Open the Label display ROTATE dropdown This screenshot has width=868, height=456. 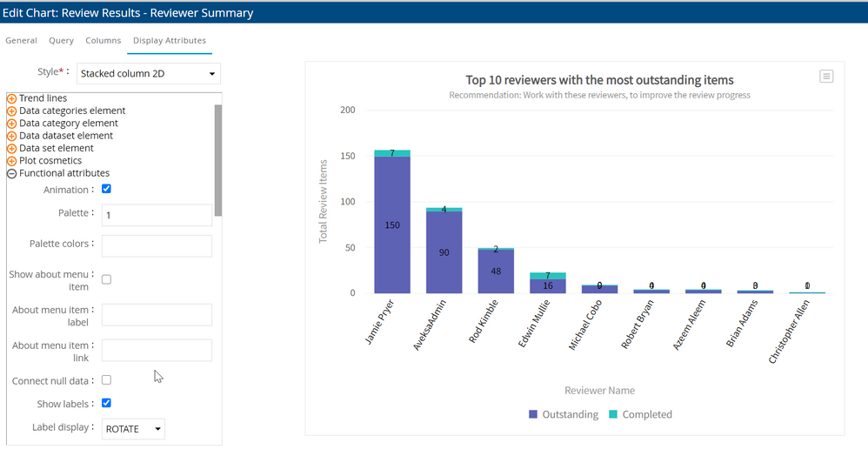[x=133, y=429]
